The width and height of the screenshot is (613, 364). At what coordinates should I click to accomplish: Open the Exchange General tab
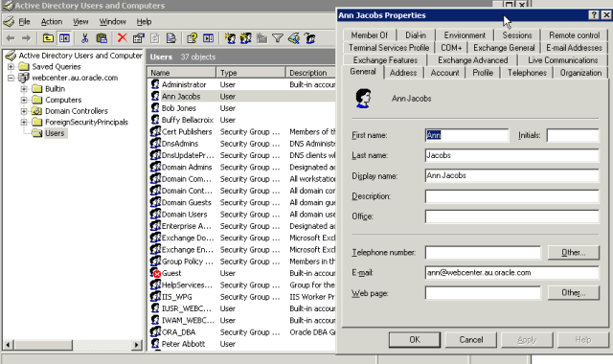click(504, 48)
